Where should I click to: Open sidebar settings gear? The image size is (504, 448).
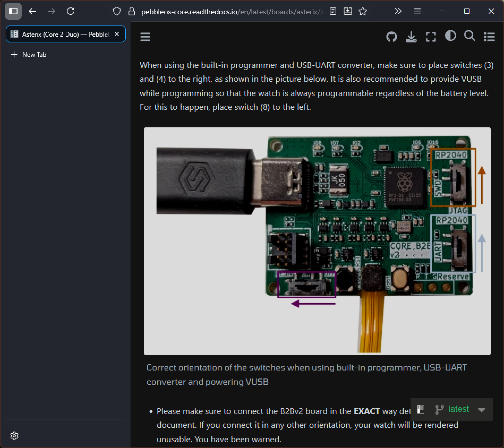[14, 436]
